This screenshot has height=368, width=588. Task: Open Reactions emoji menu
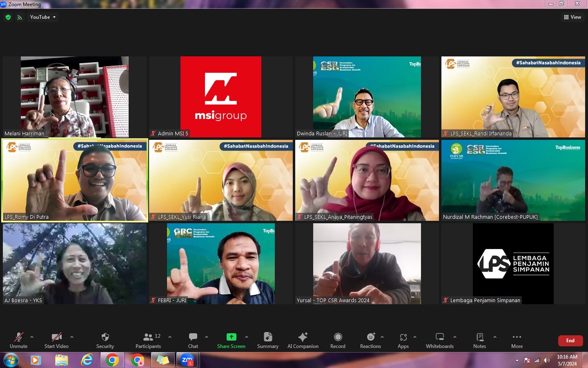click(x=370, y=340)
